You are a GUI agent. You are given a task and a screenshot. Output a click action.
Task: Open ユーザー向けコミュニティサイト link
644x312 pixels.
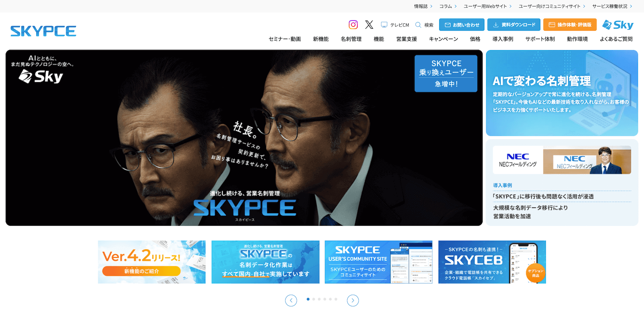point(552,6)
